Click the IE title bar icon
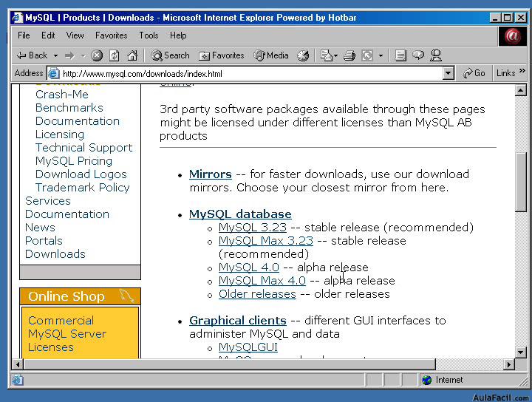The width and height of the screenshot is (532, 402). point(18,18)
